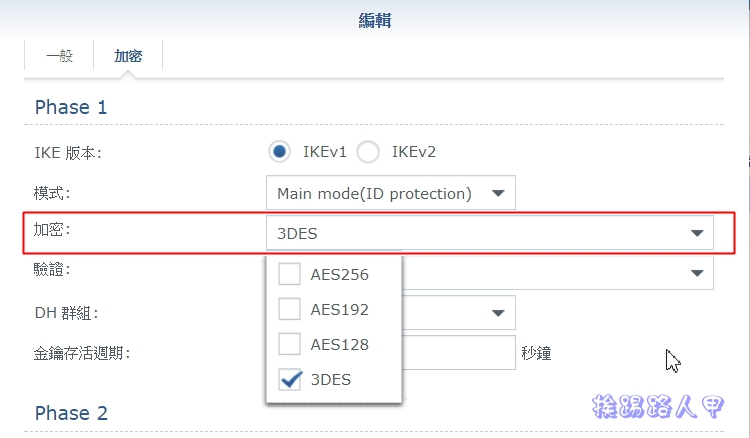Click the 金鑰存活週期 seconds input field

pyautogui.click(x=459, y=352)
